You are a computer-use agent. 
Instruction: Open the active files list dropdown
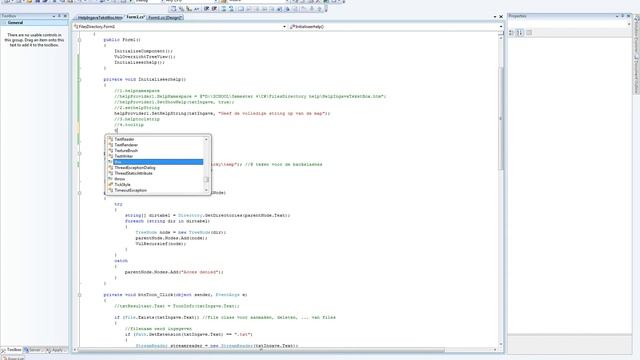coord(495,17)
